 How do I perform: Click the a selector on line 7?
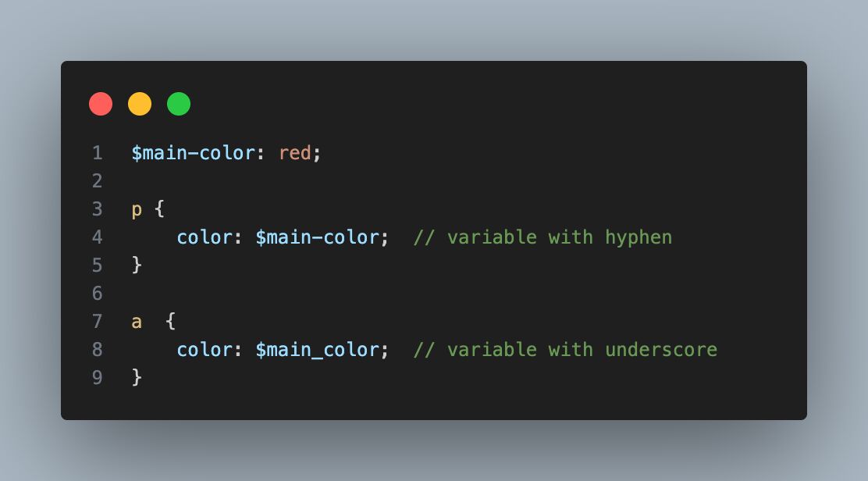137,322
